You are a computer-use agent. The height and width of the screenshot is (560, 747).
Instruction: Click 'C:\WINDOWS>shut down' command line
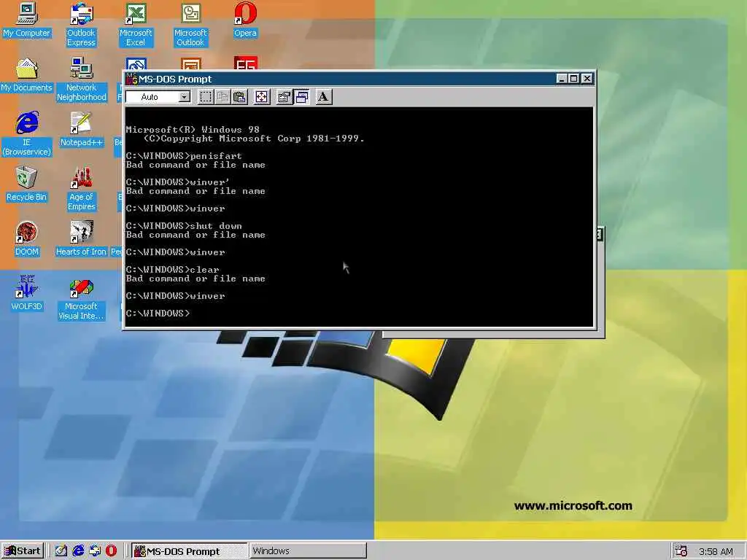pos(184,226)
